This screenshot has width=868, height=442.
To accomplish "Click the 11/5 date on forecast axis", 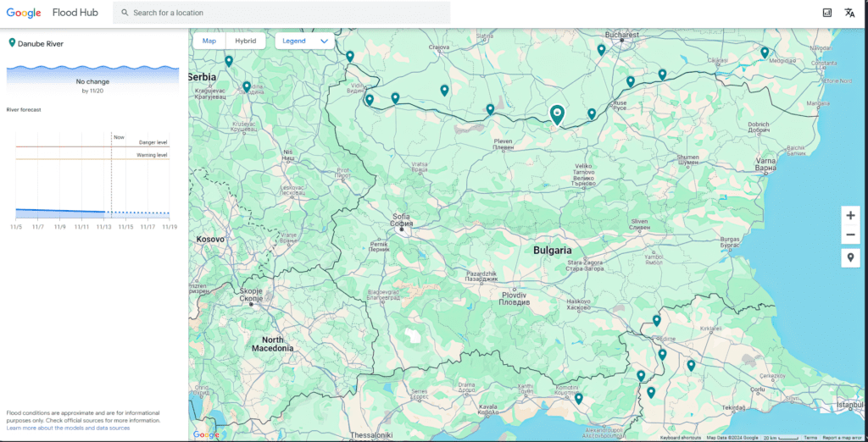I will 16,226.
